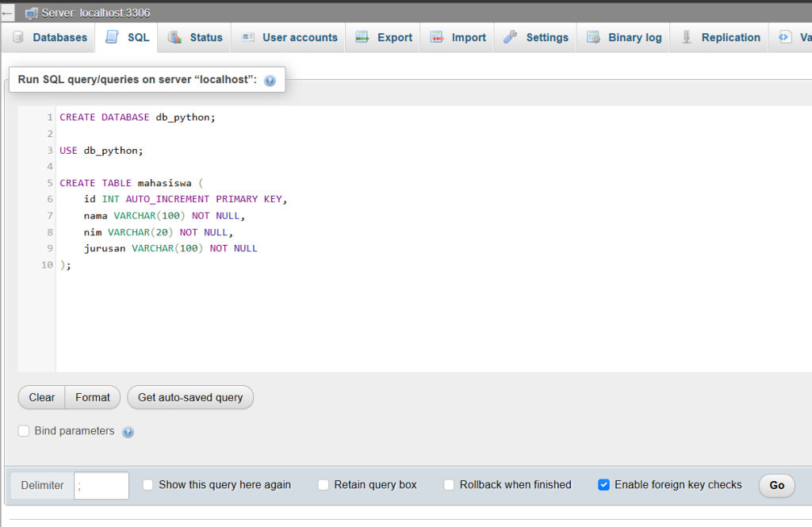Open help icon next to Bind parameters
812x527 pixels.
(x=128, y=432)
